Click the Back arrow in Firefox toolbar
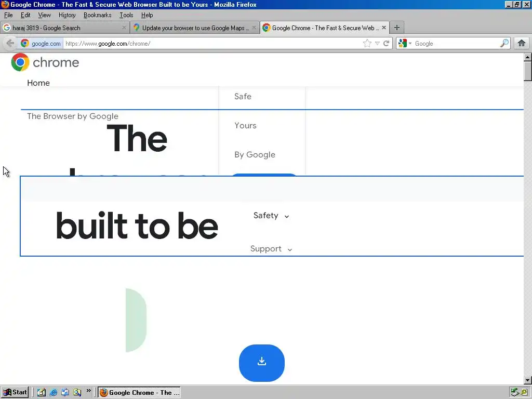Screen dimensions: 532x399 tap(10, 44)
